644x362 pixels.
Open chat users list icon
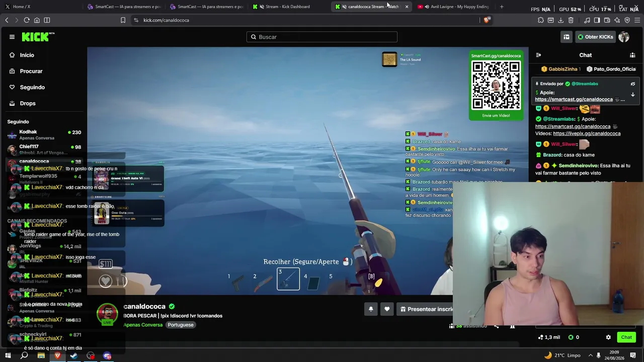pyautogui.click(x=632, y=55)
